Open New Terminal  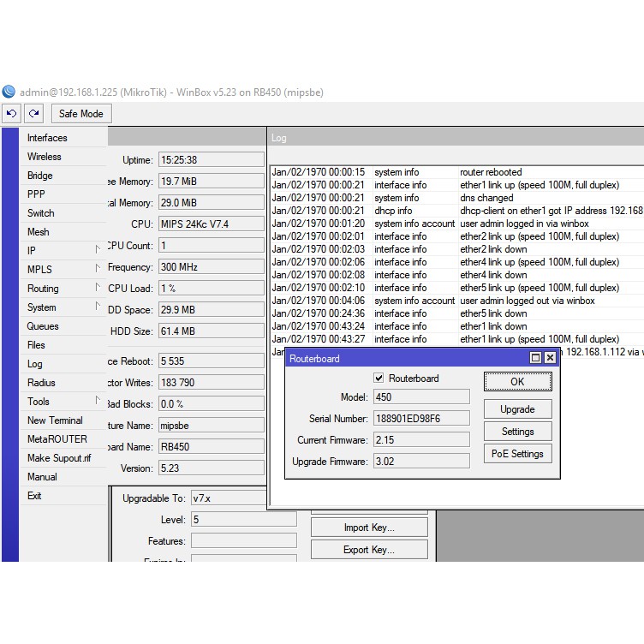pyautogui.click(x=55, y=420)
